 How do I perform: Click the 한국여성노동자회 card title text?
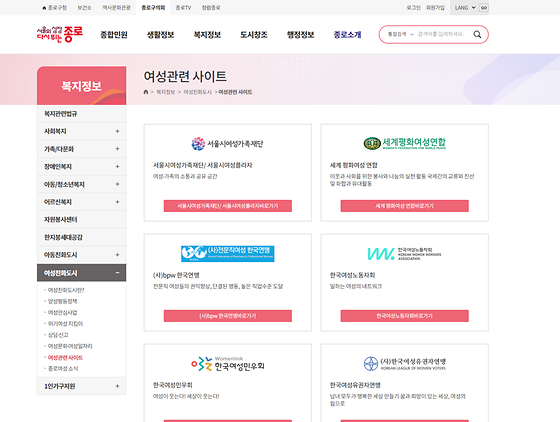pos(352,275)
